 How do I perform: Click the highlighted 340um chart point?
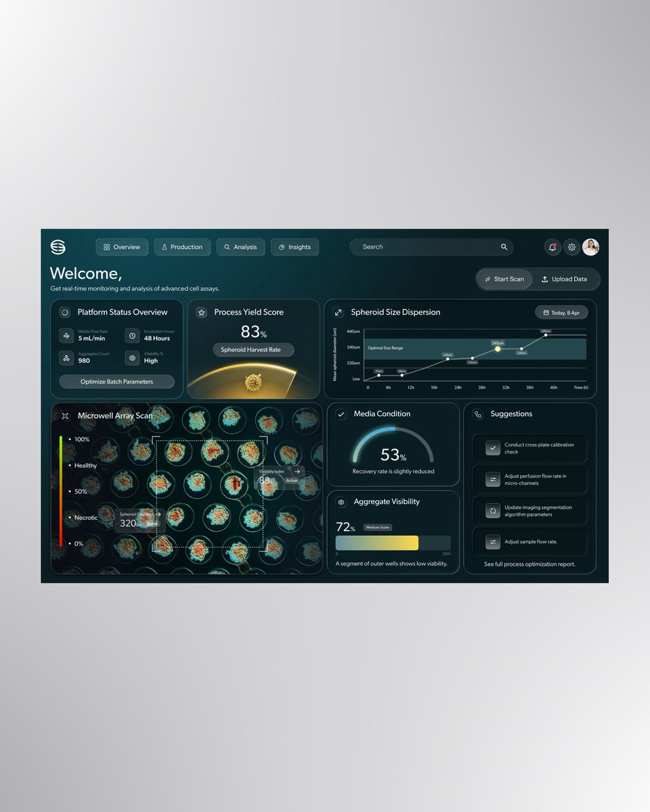498,349
